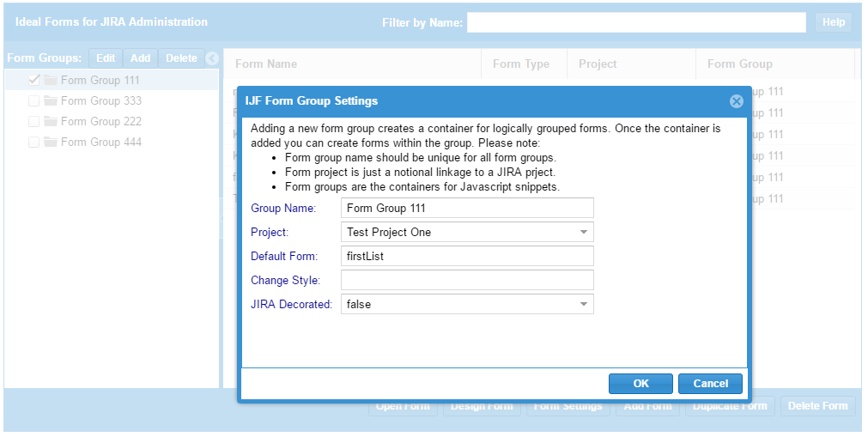
Task: Close the IJF Form Group Settings dialog
Action: [x=736, y=101]
